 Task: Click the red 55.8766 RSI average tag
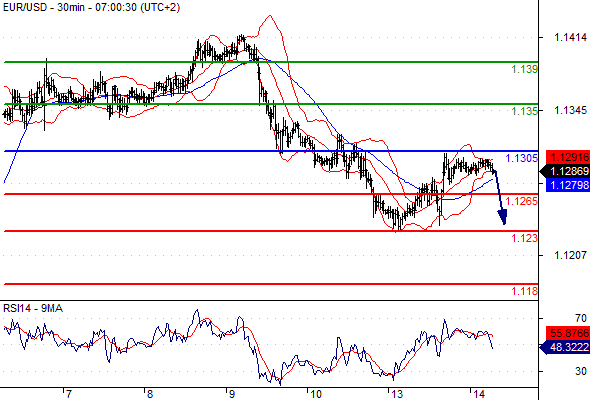tap(568, 333)
